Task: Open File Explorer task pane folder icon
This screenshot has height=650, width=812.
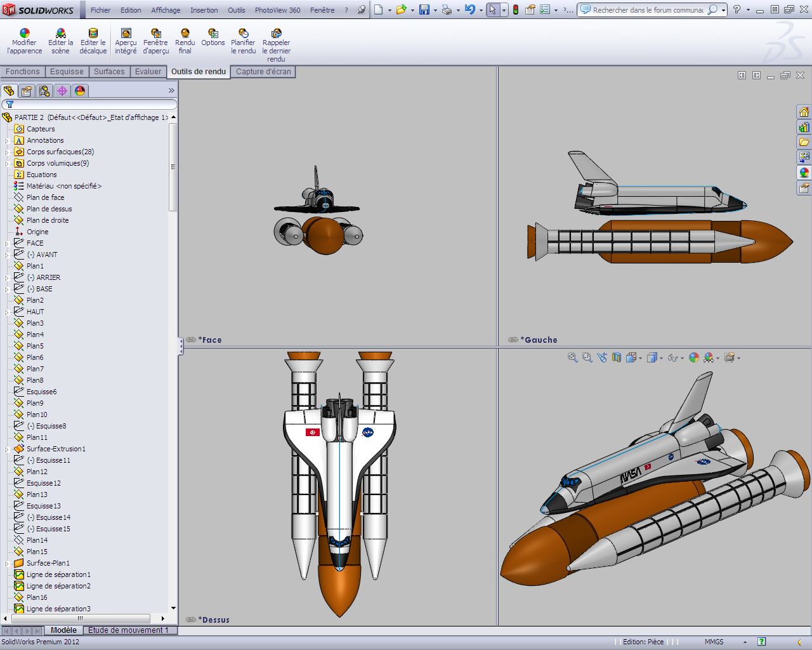Action: (x=804, y=142)
